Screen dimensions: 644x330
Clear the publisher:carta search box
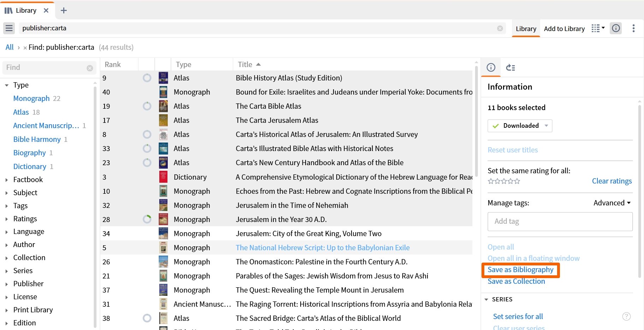click(500, 28)
